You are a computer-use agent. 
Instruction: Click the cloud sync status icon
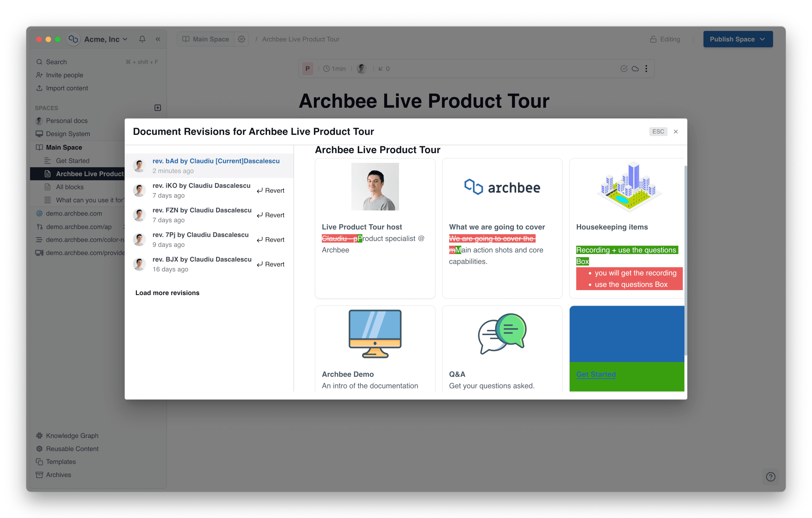pos(635,69)
